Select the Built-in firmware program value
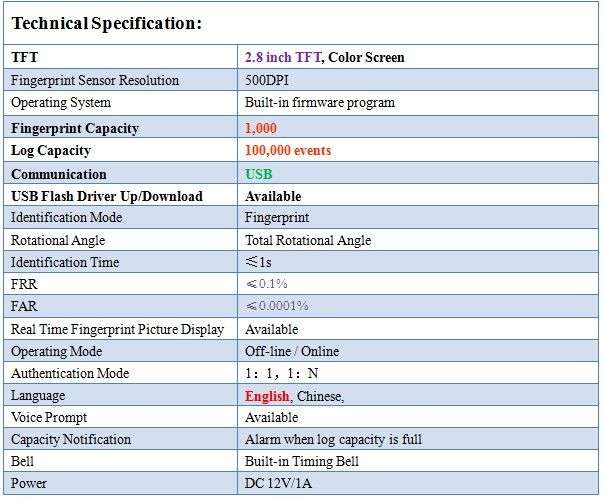The width and height of the screenshot is (604, 498). [320, 102]
